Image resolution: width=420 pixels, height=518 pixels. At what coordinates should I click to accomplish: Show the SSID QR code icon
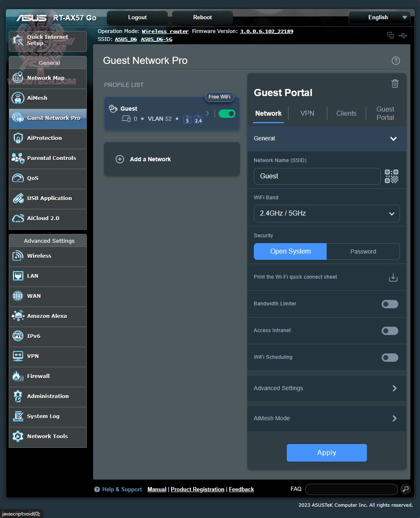point(392,176)
